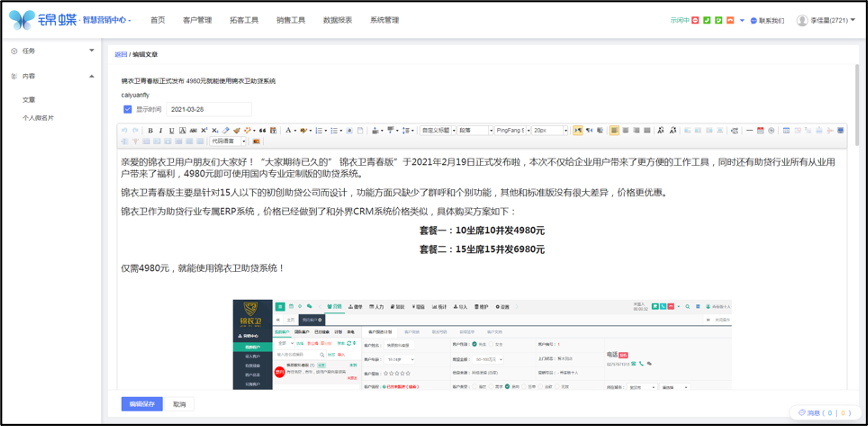This screenshot has height=427, width=868.
Task: Click the article title input field
Action: pyautogui.click(x=199, y=81)
